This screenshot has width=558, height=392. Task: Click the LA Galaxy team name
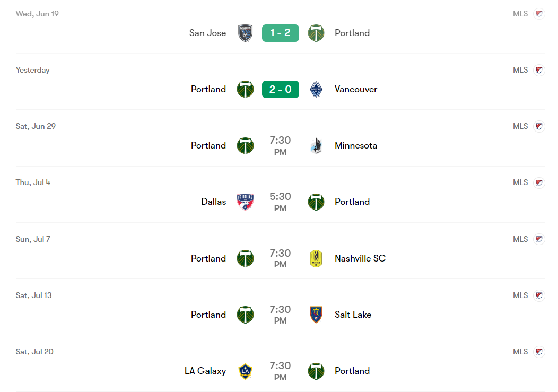coord(205,371)
